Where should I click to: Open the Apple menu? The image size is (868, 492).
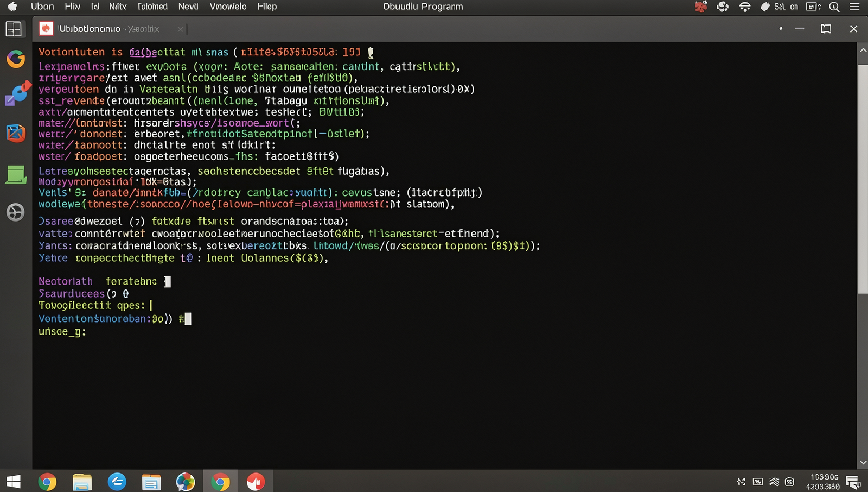[x=12, y=7]
